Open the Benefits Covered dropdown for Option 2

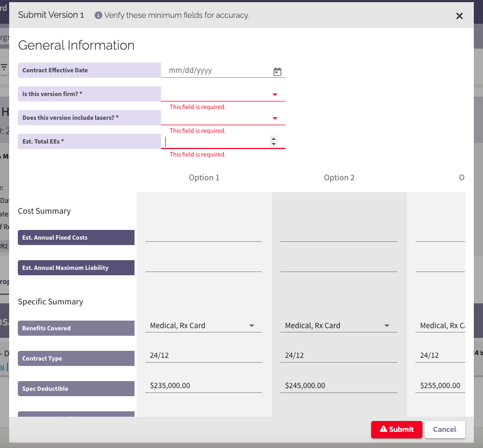coord(387,325)
